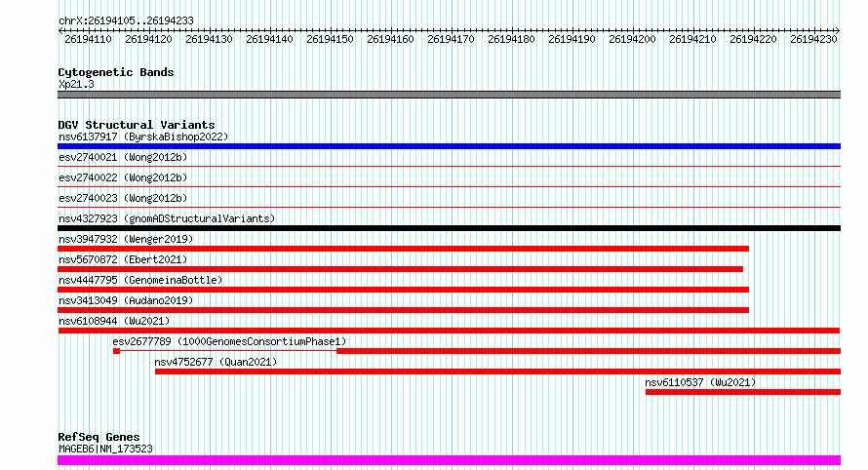Open the MAGEB6|NM_173523 gene label

105,449
